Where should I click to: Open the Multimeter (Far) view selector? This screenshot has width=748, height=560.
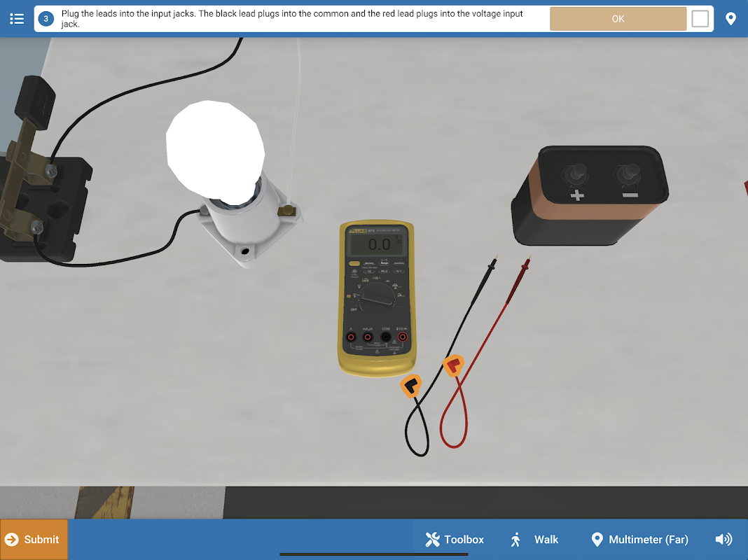(639, 539)
